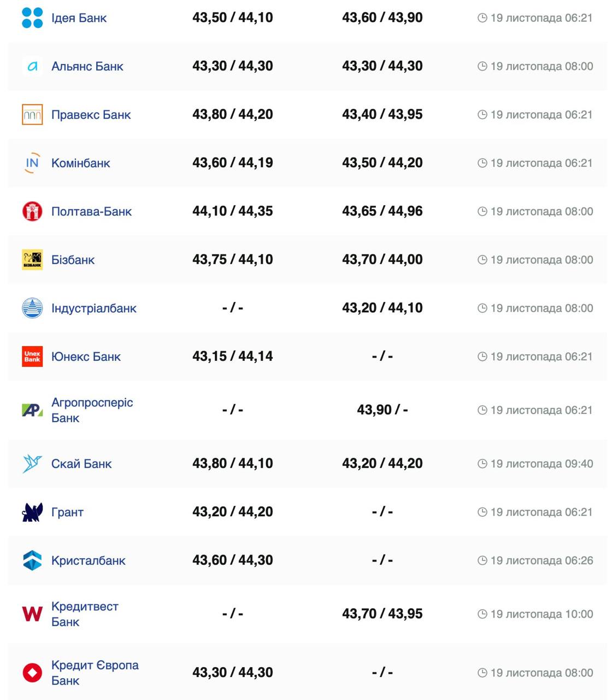Click the Індустріалбанк round blue logo
The height and width of the screenshot is (700, 612).
point(32,308)
